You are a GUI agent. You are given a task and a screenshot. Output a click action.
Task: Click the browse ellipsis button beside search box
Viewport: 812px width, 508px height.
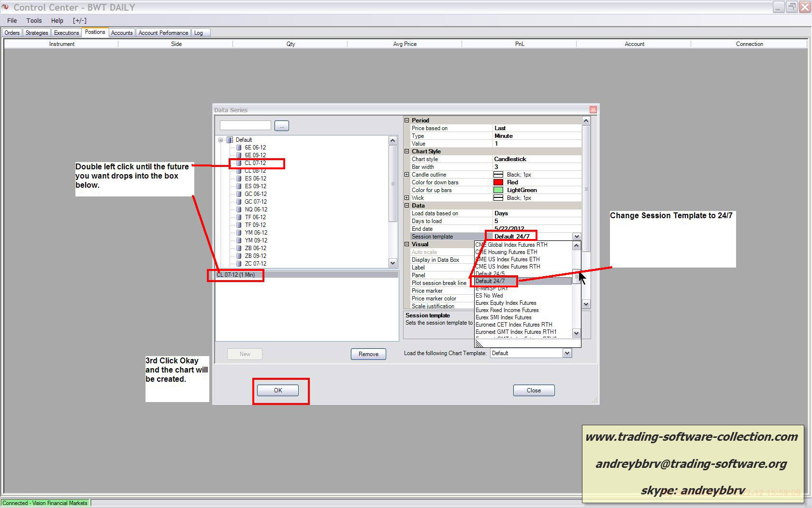point(282,126)
